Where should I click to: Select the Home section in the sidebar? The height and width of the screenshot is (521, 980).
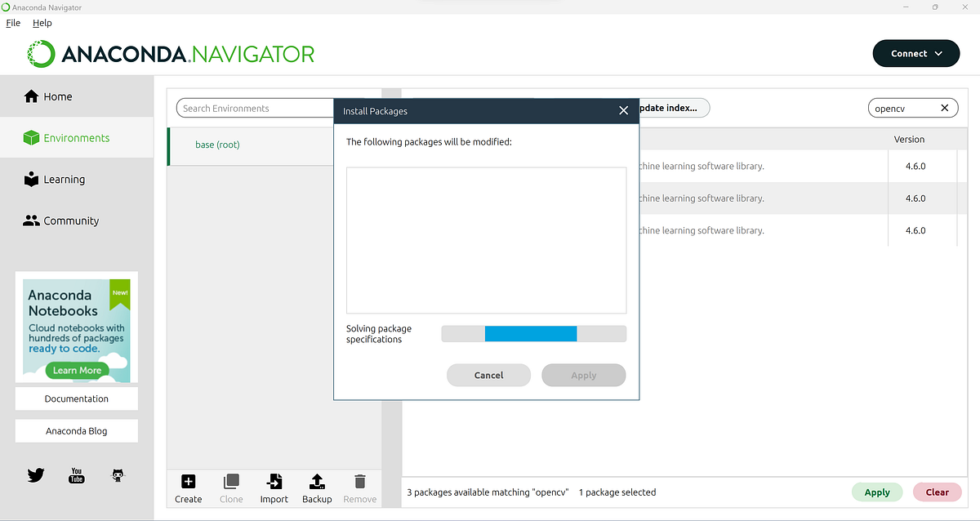pyautogui.click(x=49, y=96)
